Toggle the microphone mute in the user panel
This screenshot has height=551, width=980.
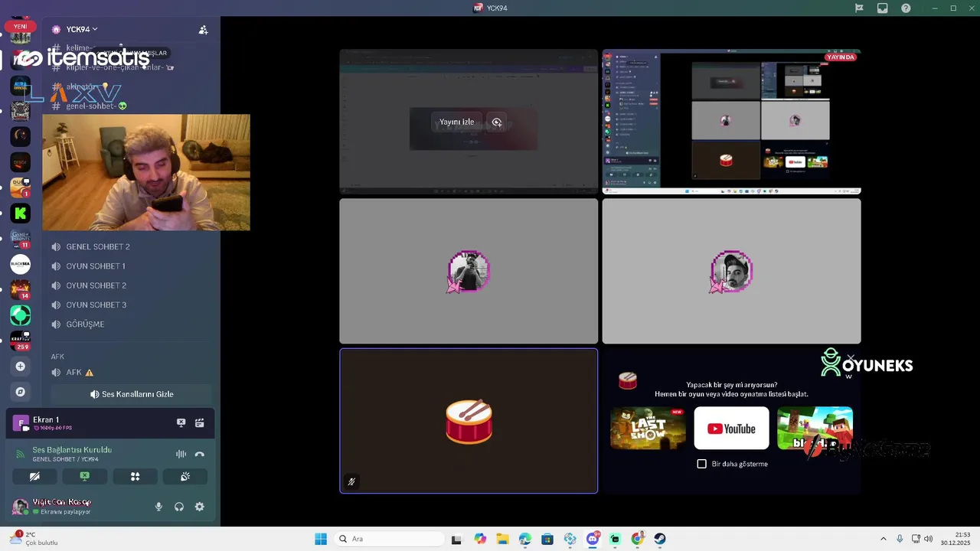tap(159, 507)
